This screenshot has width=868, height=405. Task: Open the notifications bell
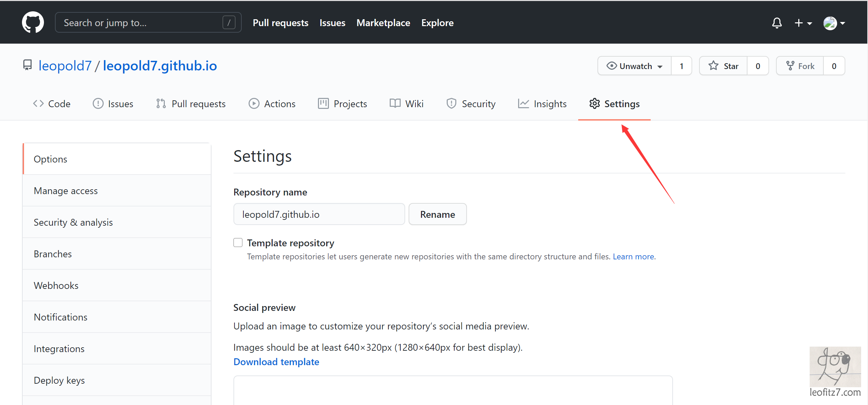777,23
